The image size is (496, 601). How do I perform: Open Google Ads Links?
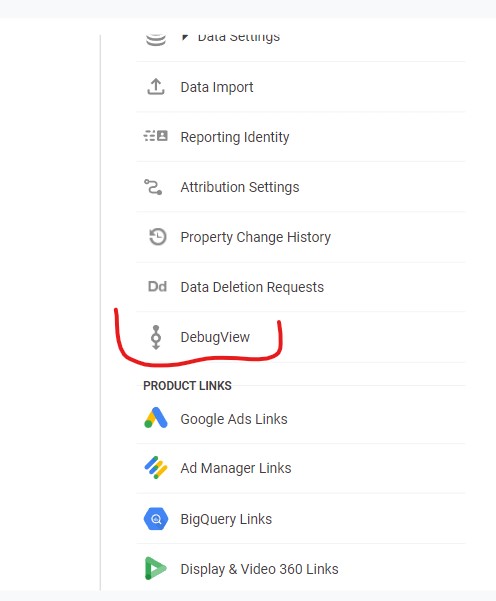[301, 419]
